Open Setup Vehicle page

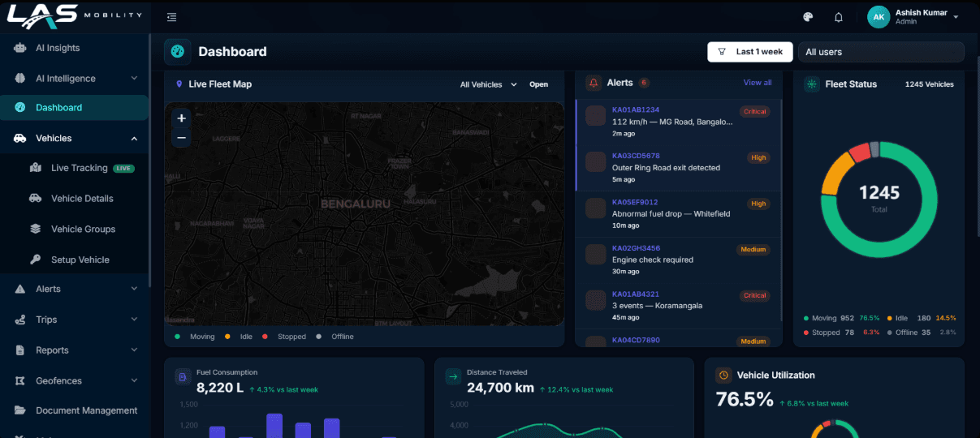(82, 260)
